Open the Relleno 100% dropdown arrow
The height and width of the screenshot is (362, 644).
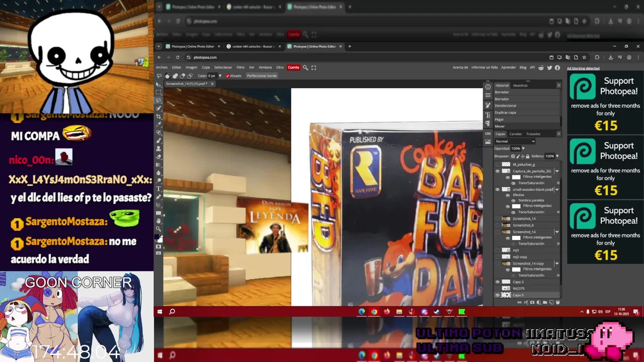tap(557, 156)
